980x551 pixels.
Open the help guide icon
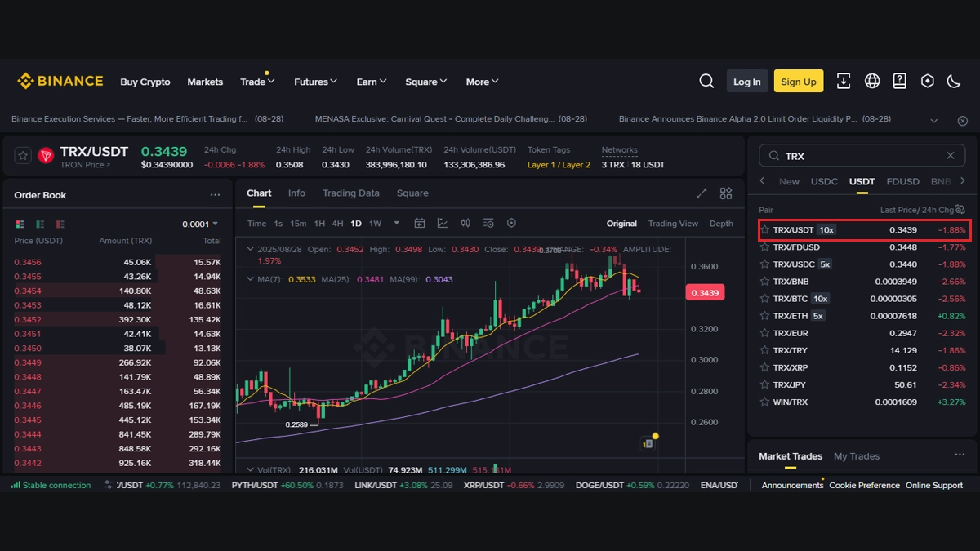(899, 81)
